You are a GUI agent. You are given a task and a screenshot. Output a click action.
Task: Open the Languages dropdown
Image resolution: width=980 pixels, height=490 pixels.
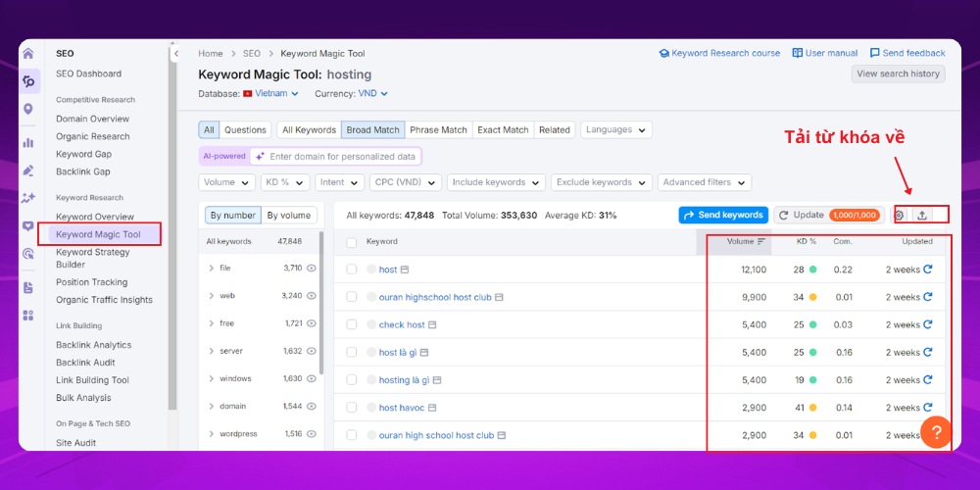pos(616,129)
